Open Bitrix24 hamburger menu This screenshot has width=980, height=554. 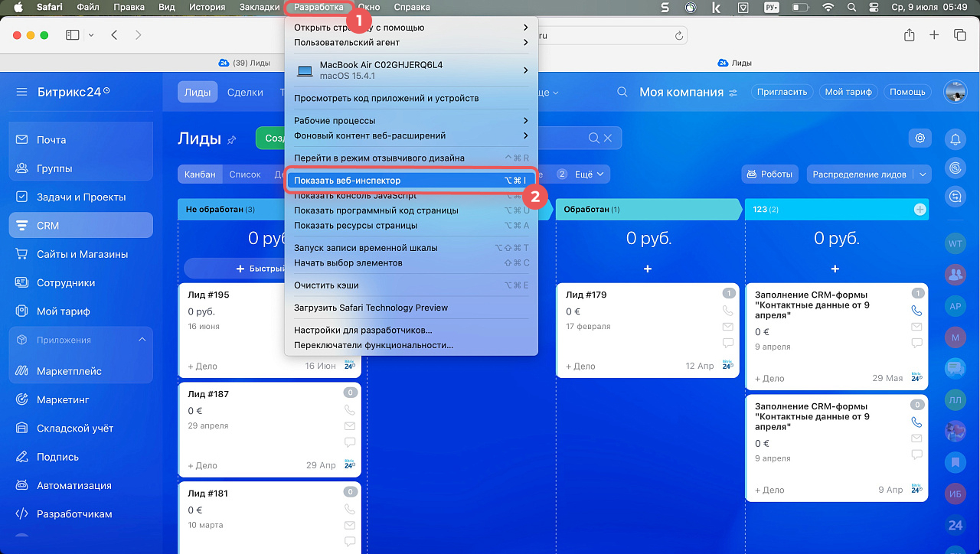click(x=21, y=92)
